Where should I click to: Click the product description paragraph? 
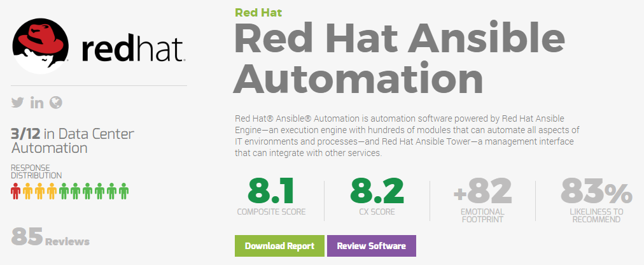click(x=407, y=136)
